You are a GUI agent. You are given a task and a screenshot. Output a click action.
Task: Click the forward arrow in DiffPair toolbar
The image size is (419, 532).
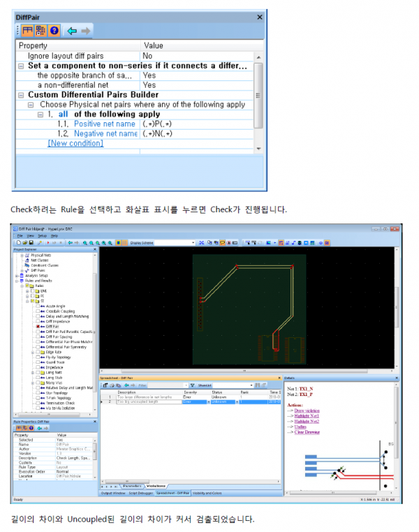[x=86, y=31]
